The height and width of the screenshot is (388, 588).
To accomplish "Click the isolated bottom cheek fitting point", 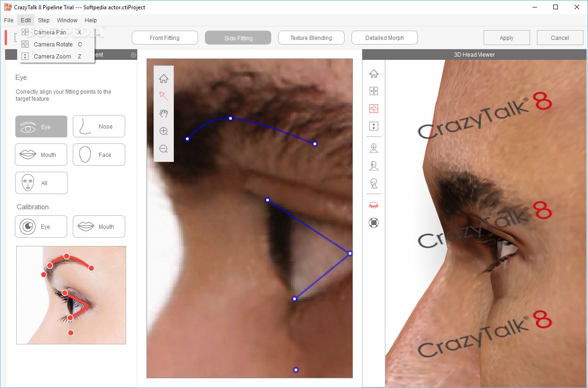I will (x=296, y=370).
